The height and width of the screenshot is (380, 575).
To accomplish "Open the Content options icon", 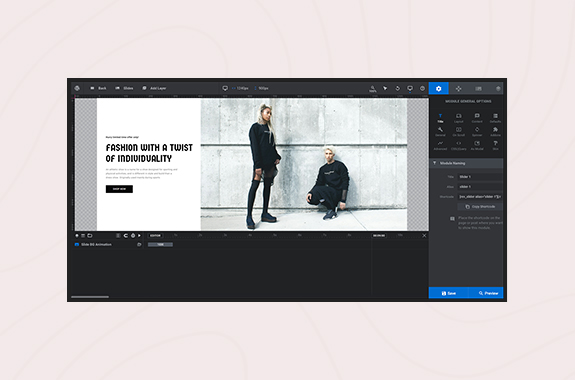I will pos(477,118).
